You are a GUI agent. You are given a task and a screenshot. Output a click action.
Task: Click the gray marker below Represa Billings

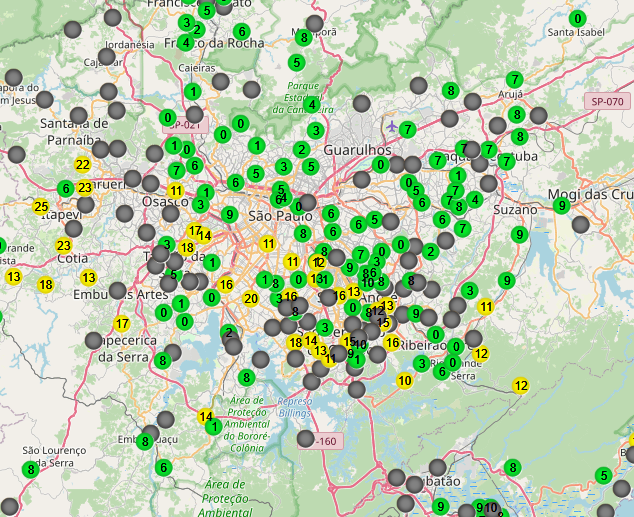coord(306,438)
